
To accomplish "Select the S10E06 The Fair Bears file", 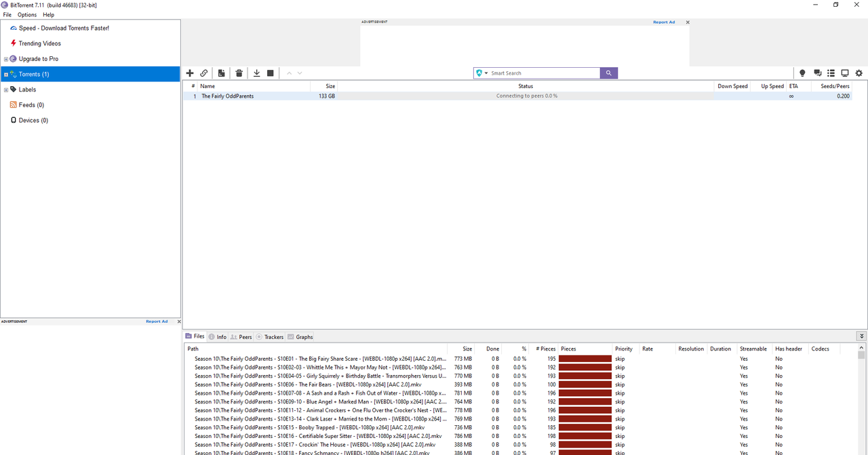I will click(308, 384).
